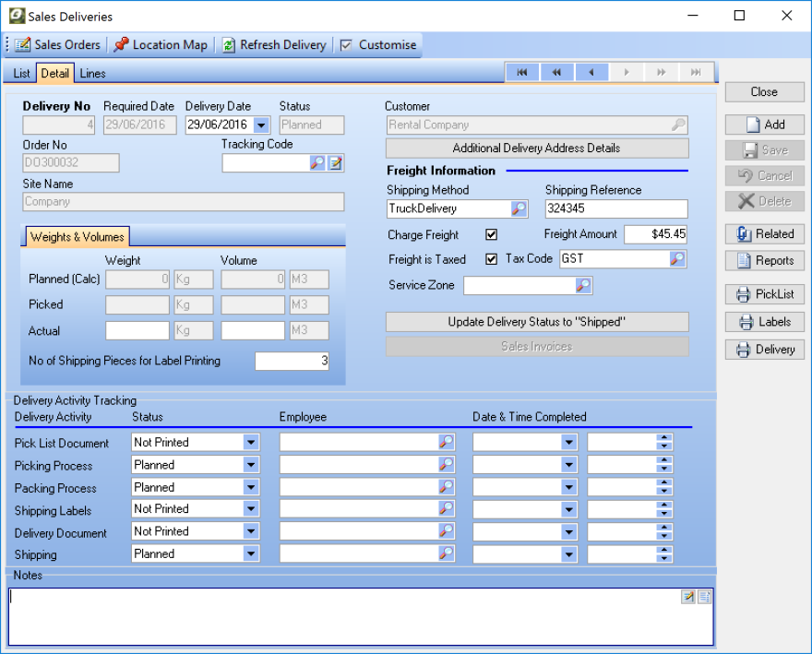Open Packing Process date completed dropdown
Viewport: 812px width, 654px height.
coord(568,488)
